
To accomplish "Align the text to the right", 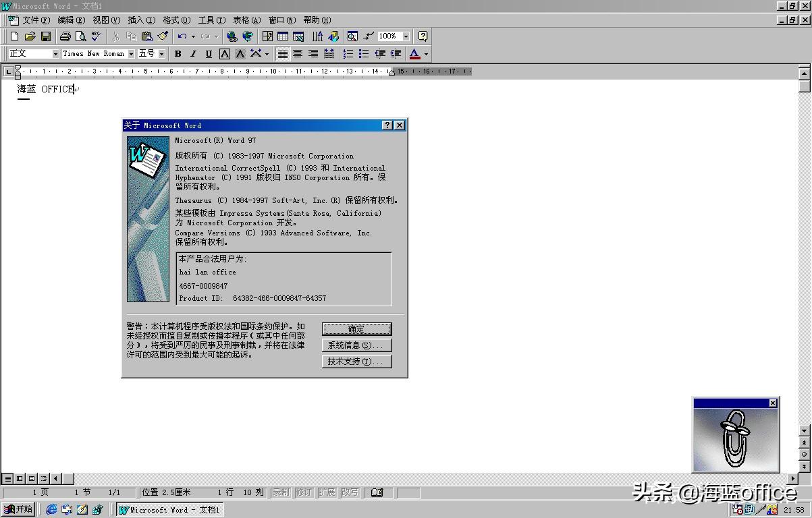I will pyautogui.click(x=313, y=54).
